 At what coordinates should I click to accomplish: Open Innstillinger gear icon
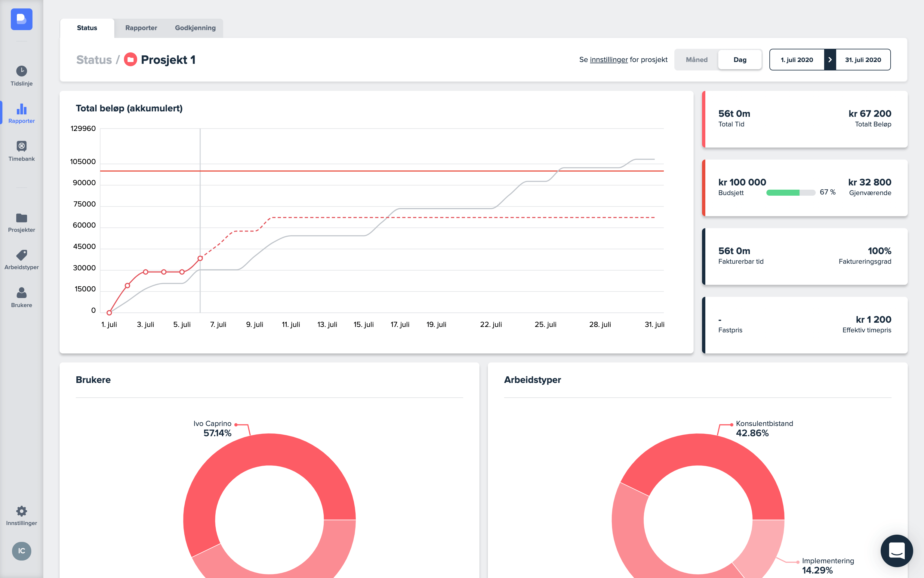[x=21, y=511]
